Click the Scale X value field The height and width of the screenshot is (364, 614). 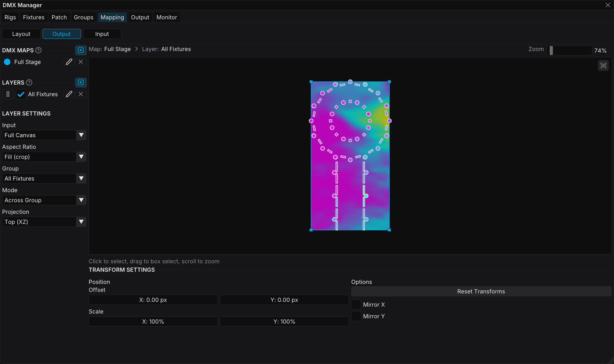click(x=153, y=321)
